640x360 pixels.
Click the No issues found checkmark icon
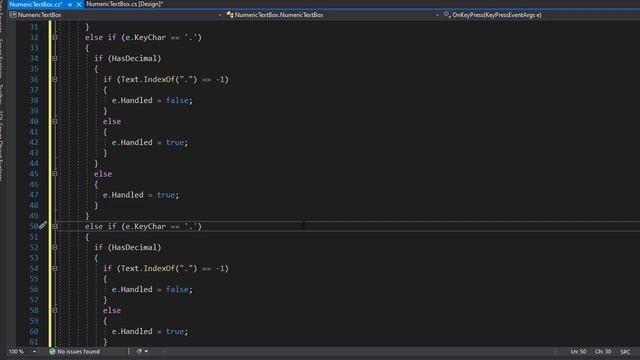[52, 351]
